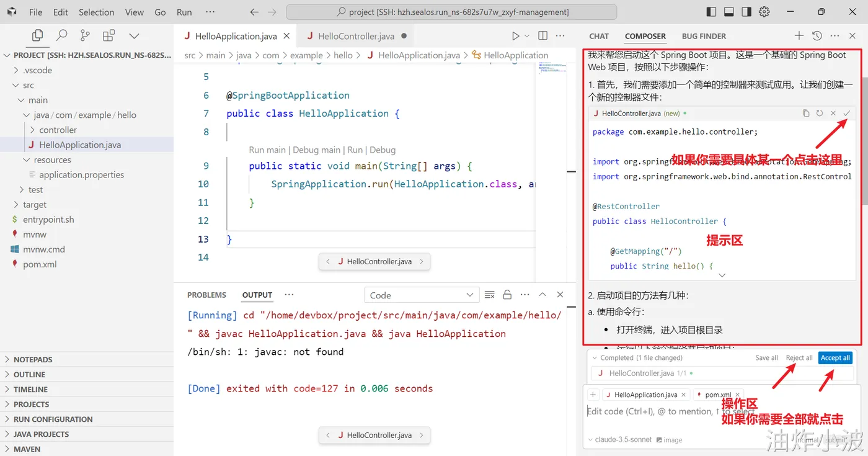Reapply the HelloController.java code block
Image resolution: width=868 pixels, height=456 pixels.
820,114
